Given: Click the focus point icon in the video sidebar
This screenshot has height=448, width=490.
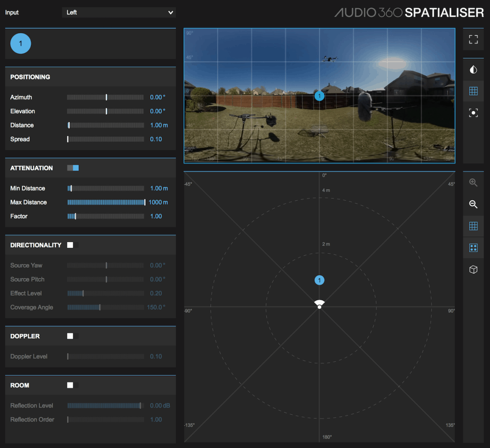Looking at the screenshot, I should (473, 112).
